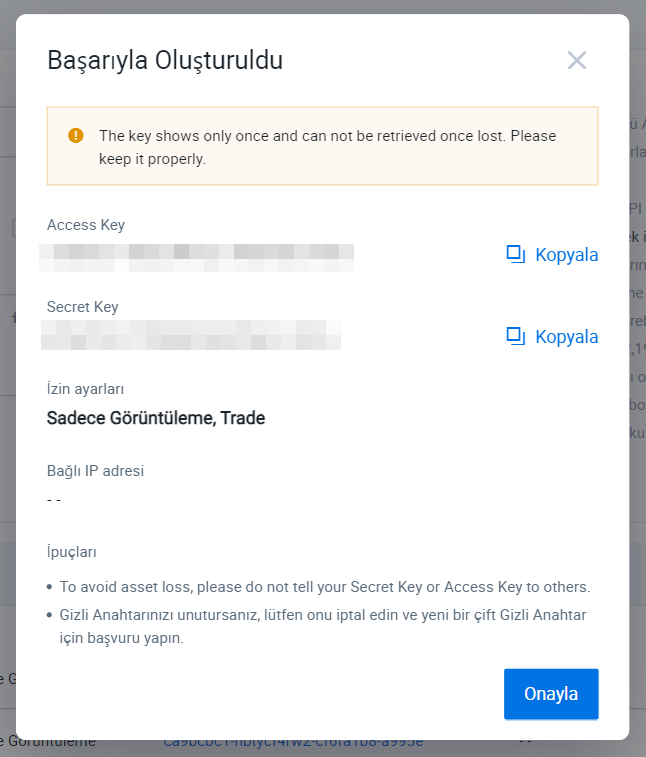Click the Secret Key field label
This screenshot has height=757, width=646.
[83, 307]
